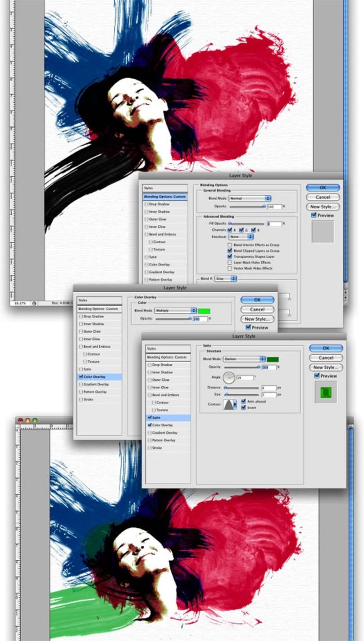Click Cancel in the Blending Options dialog
The image size is (364, 641).
click(323, 197)
